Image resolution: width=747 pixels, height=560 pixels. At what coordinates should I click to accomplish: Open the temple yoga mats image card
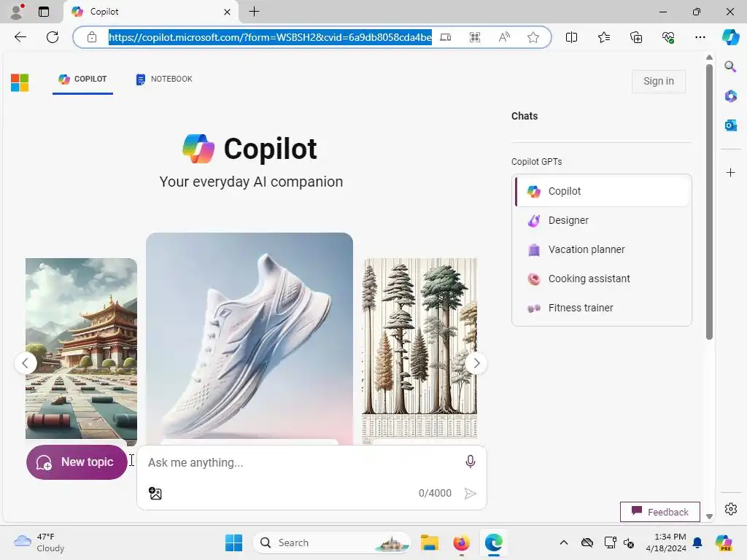click(81, 349)
